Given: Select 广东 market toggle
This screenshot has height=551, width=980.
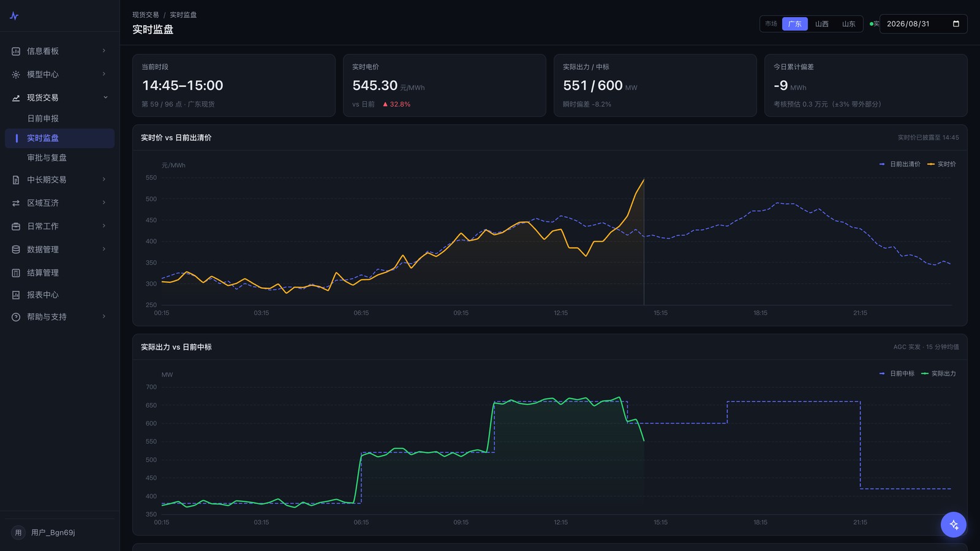Looking at the screenshot, I should 795,24.
